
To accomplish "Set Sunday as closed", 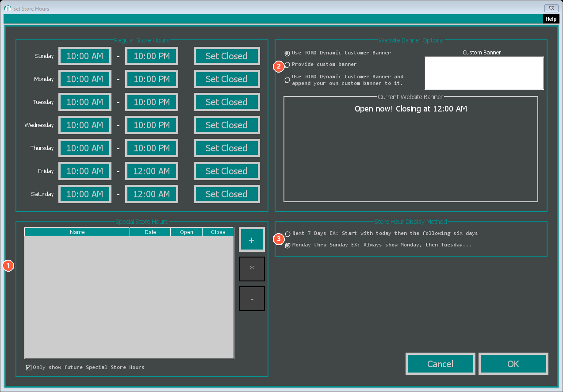I will point(226,56).
